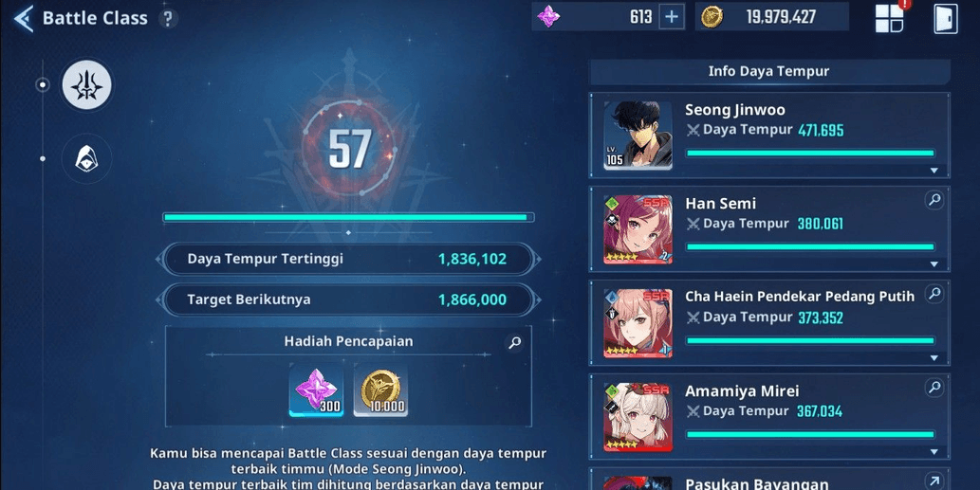
Task: Go back using the Battle Class arrow
Action: click(x=24, y=18)
